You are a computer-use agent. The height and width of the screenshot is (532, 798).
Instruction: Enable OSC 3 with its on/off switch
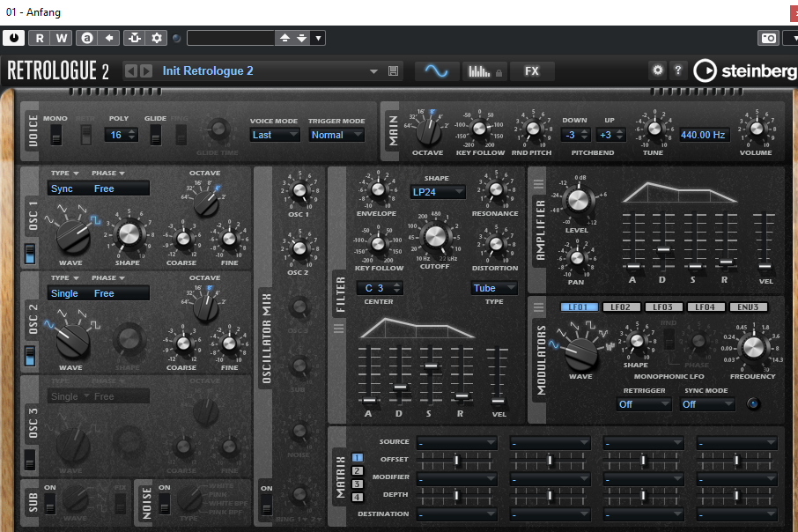[x=30, y=460]
